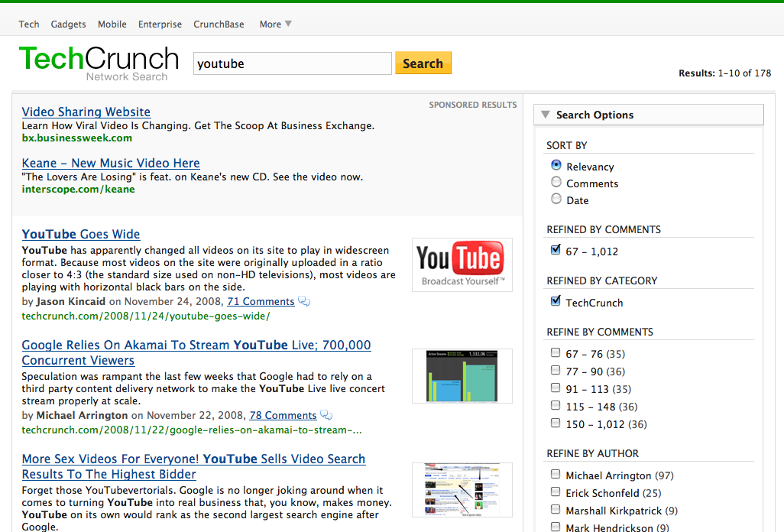Open the video search results thumbnail
The height and width of the screenshot is (532, 784).
tap(462, 489)
